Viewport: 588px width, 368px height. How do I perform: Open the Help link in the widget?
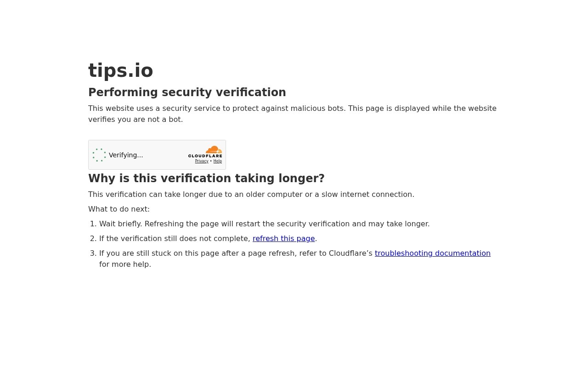point(218,161)
